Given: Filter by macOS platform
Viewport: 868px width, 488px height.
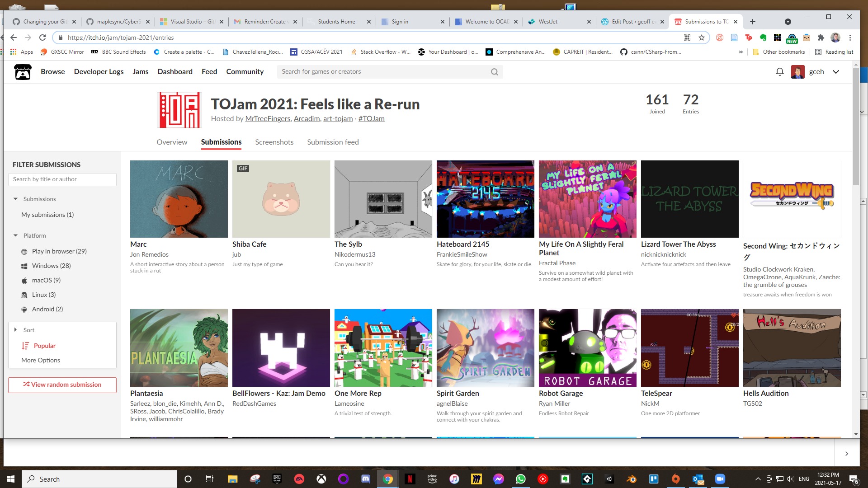Looking at the screenshot, I should pos(46,280).
